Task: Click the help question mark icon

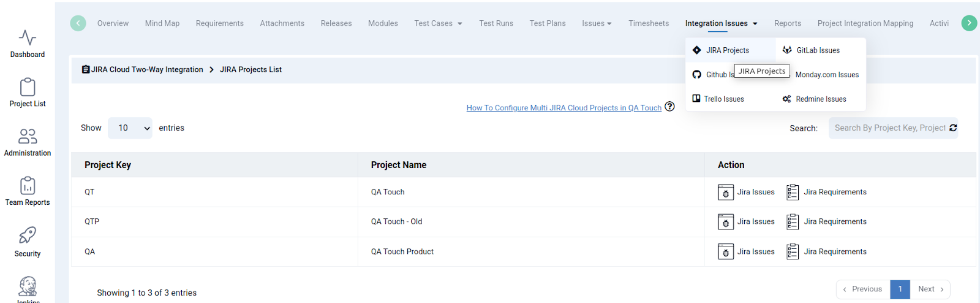Action: tap(669, 106)
